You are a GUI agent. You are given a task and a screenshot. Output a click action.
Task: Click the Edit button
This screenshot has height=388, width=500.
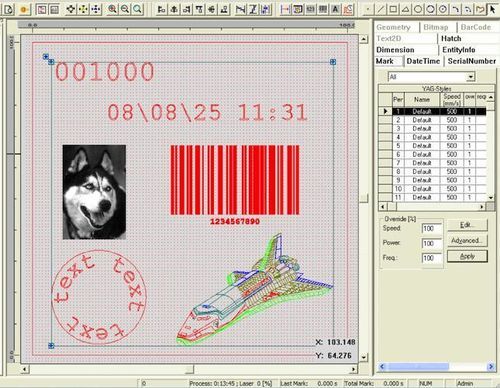467,225
